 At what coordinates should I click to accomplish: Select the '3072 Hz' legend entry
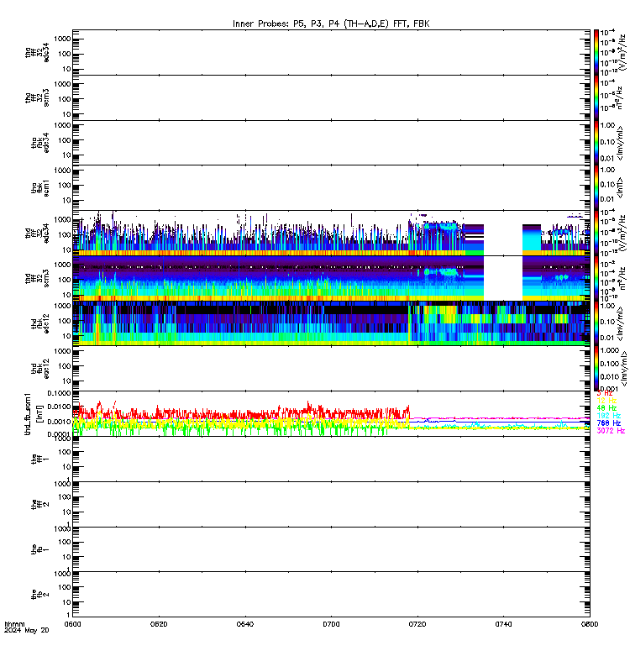(x=611, y=431)
